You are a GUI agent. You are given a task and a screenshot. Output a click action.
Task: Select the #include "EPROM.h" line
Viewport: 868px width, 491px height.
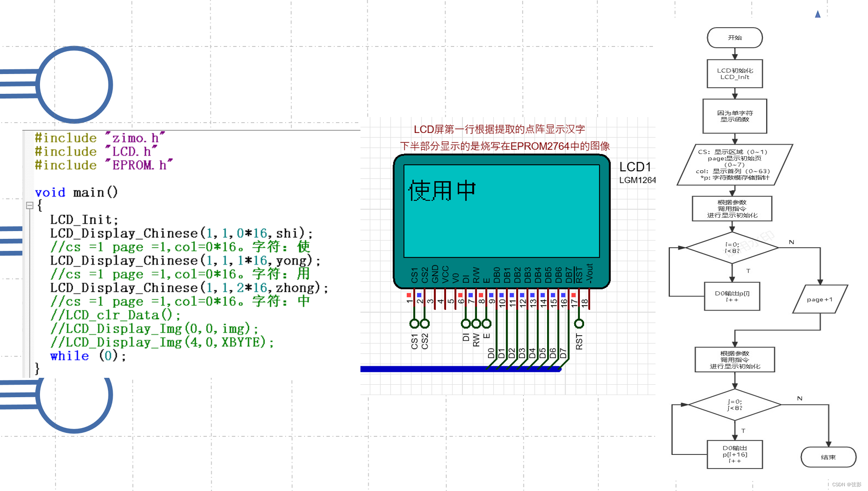pos(104,165)
